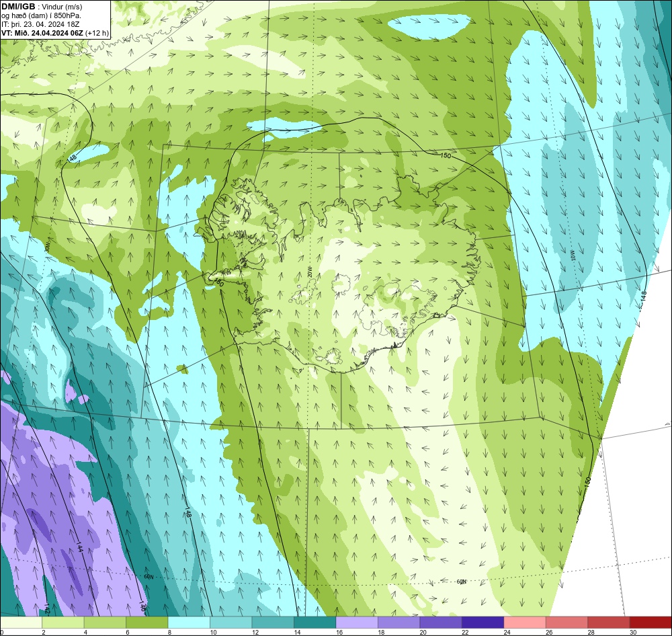The image size is (672, 636).
Task: Click the 'og hæð (dam) í 850hPa.' line
Action: (41, 16)
